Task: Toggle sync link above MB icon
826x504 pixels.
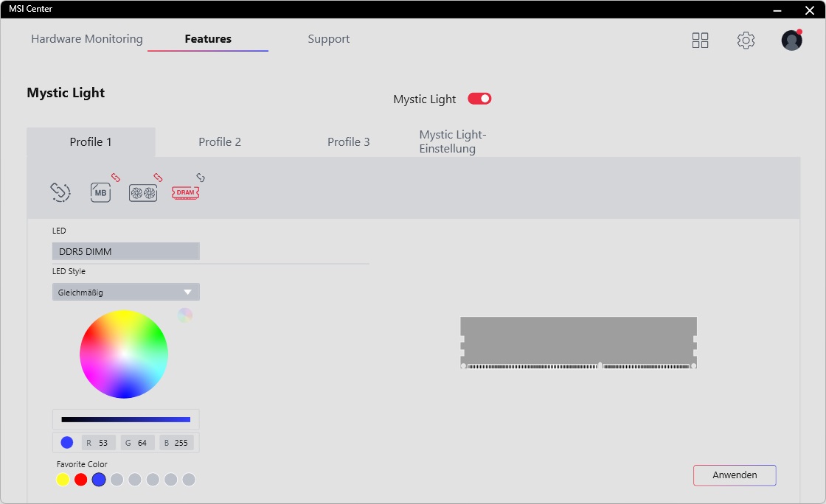Action: tap(115, 178)
